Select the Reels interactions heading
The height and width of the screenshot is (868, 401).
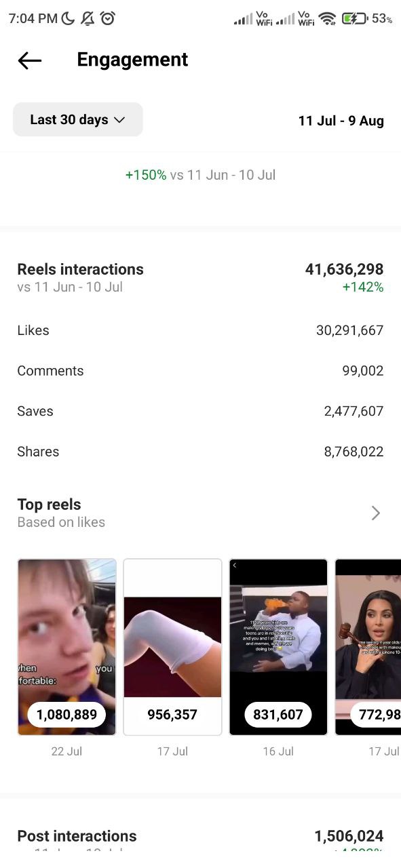[80, 269]
